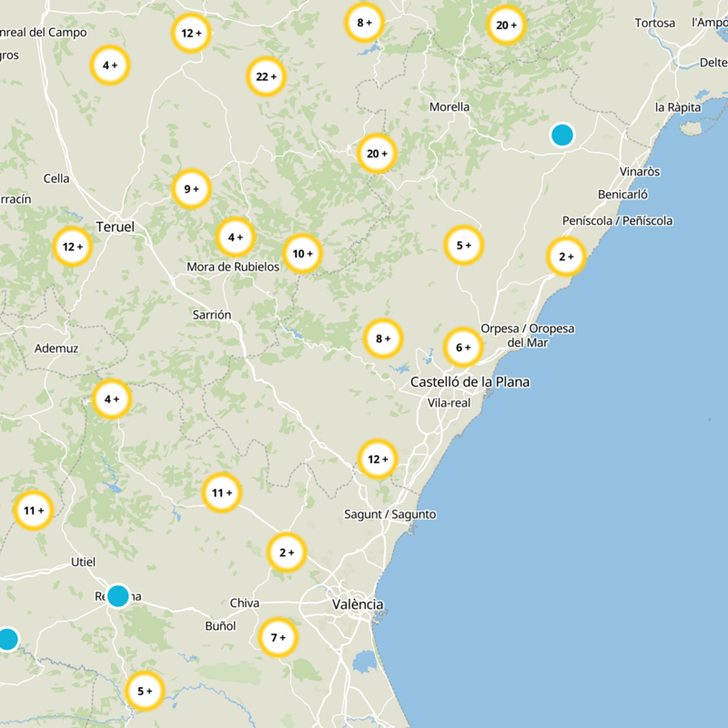The height and width of the screenshot is (728, 728).
Task: Open the 4 + cluster above Mora de Rubielos
Action: pos(235,238)
